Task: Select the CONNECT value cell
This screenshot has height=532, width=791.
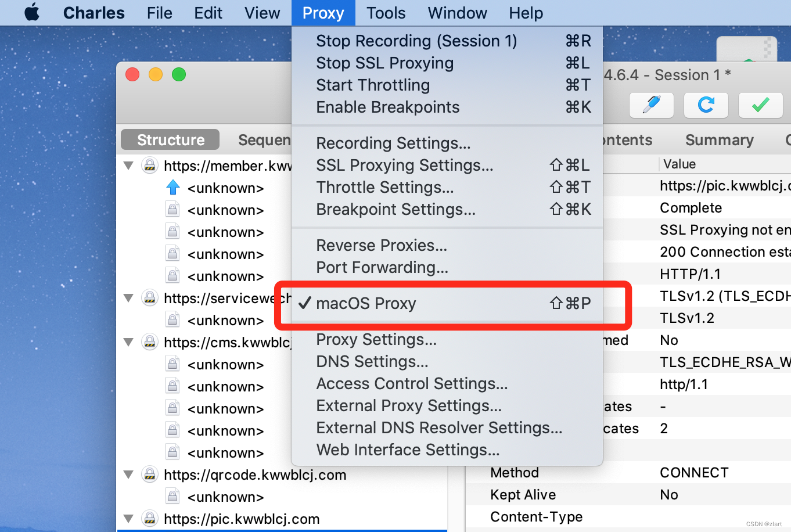Action: coord(694,473)
